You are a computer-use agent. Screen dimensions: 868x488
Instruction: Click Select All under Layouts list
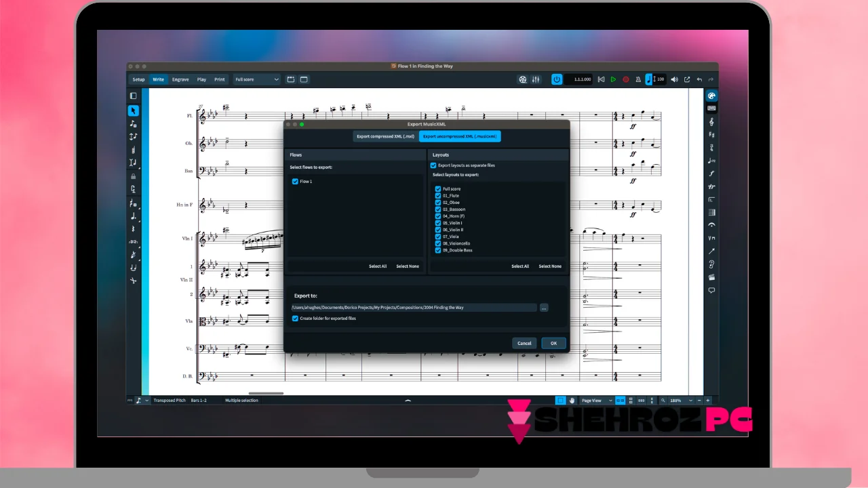tap(520, 266)
